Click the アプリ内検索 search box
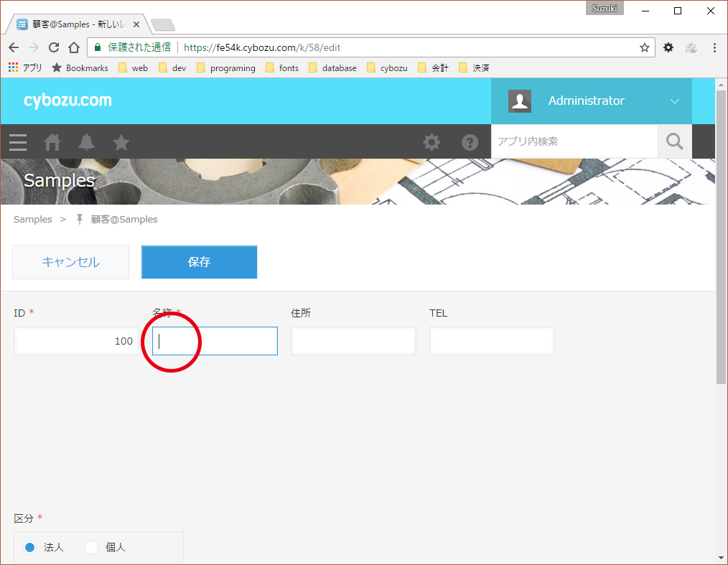 [x=575, y=141]
